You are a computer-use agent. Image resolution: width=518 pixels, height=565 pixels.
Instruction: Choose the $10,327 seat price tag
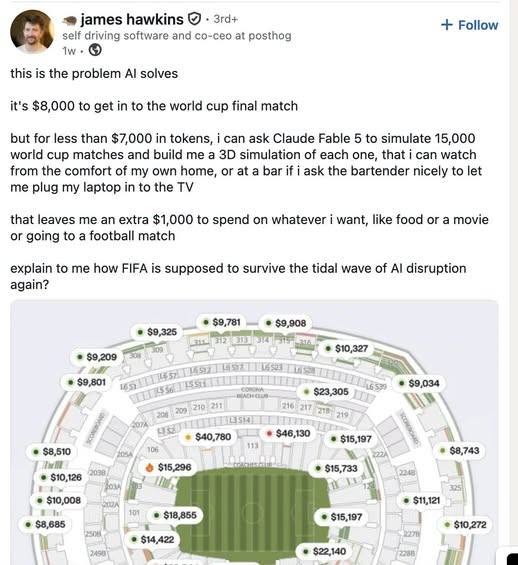tap(346, 348)
